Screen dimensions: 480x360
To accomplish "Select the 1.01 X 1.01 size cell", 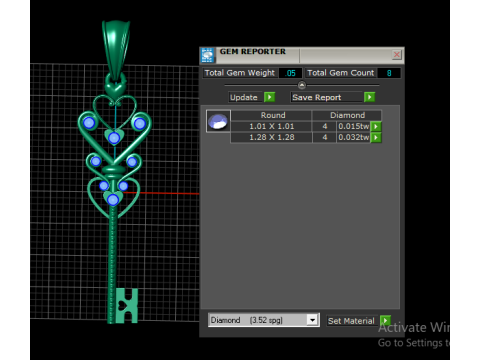I will tap(271, 127).
